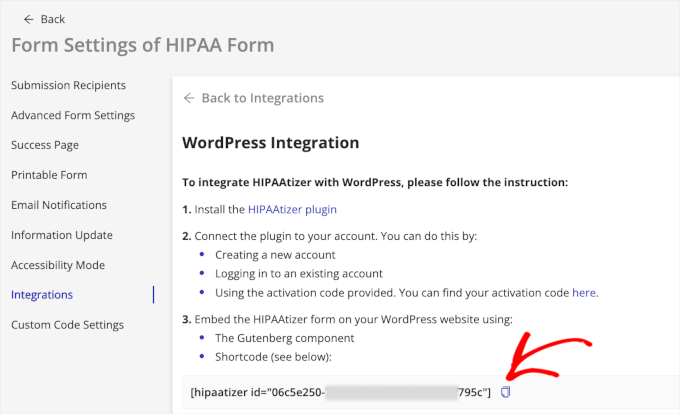Open Advanced Form Settings

click(x=72, y=115)
